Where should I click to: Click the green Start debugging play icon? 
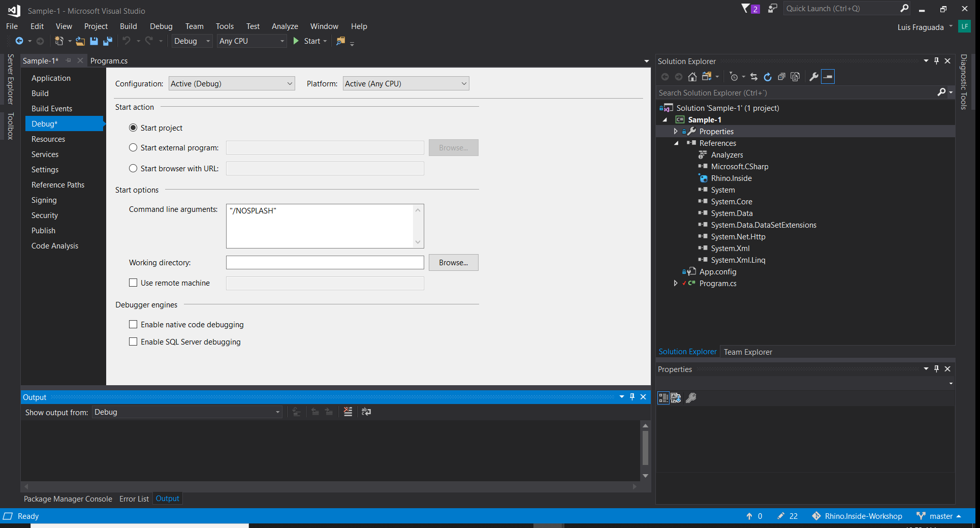pos(296,41)
